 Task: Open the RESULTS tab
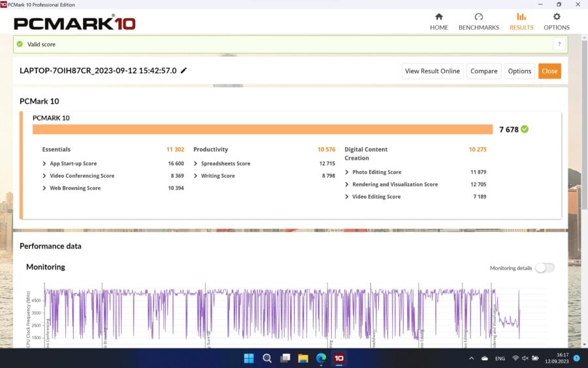click(x=521, y=22)
